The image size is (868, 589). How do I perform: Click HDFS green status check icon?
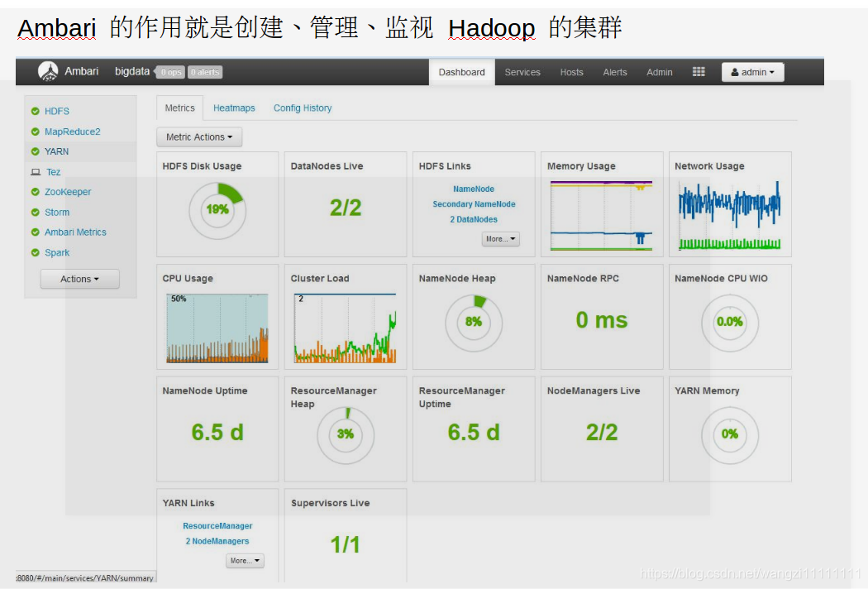[x=36, y=112]
